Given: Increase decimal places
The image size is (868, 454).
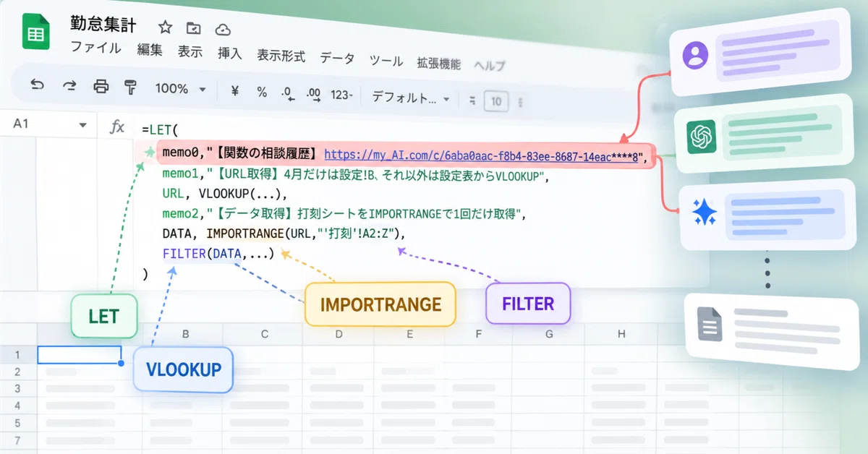Looking at the screenshot, I should tap(313, 94).
